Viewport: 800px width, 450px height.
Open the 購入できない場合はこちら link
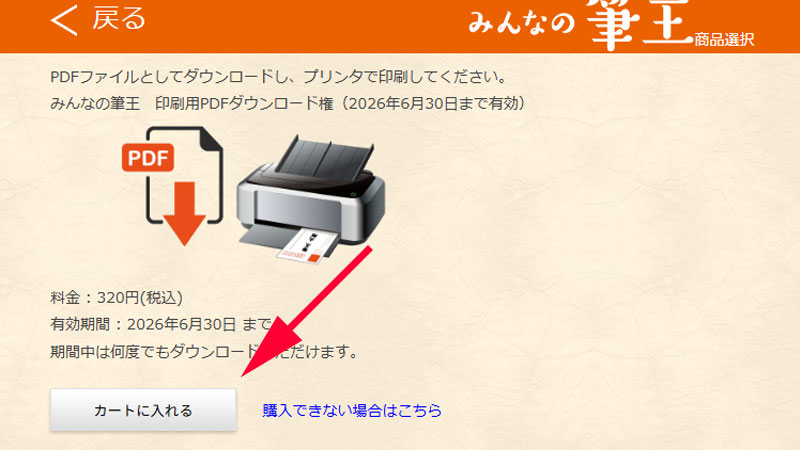(352, 410)
